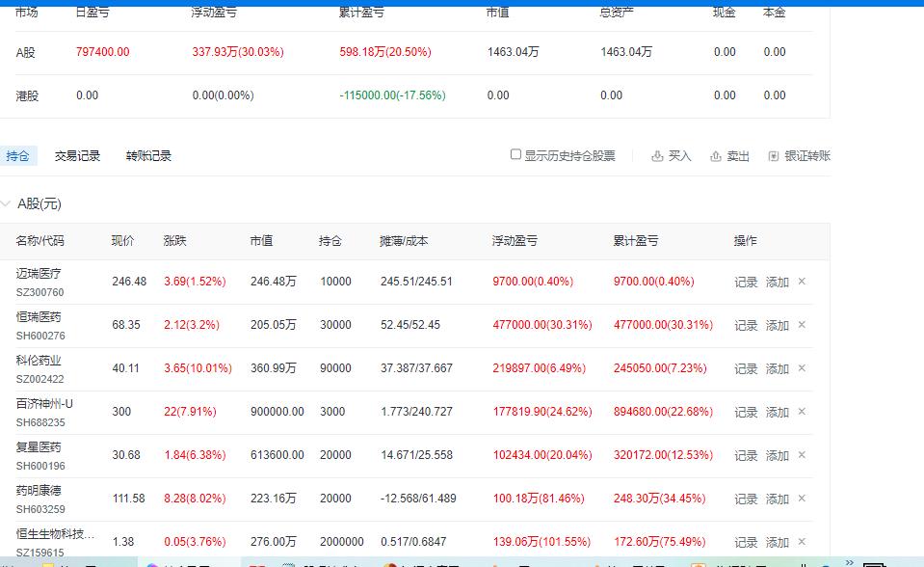Click the 涨跌 column header
This screenshot has width=924, height=567.
(x=174, y=241)
